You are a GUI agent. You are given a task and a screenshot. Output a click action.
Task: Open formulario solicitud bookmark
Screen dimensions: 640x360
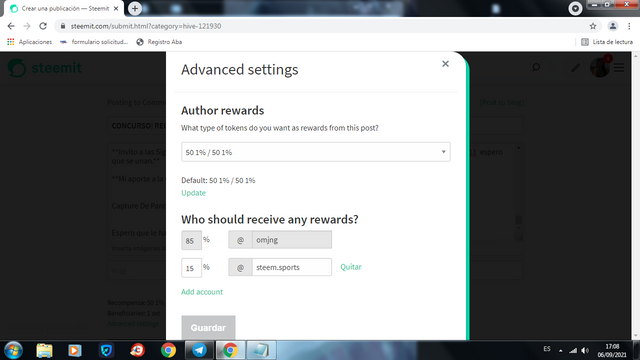click(x=94, y=42)
